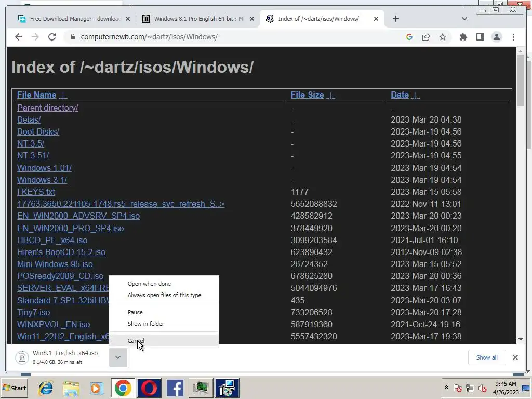Open the Windows 1.01 folder
Viewport: 532px width, 399px height.
pos(45,168)
